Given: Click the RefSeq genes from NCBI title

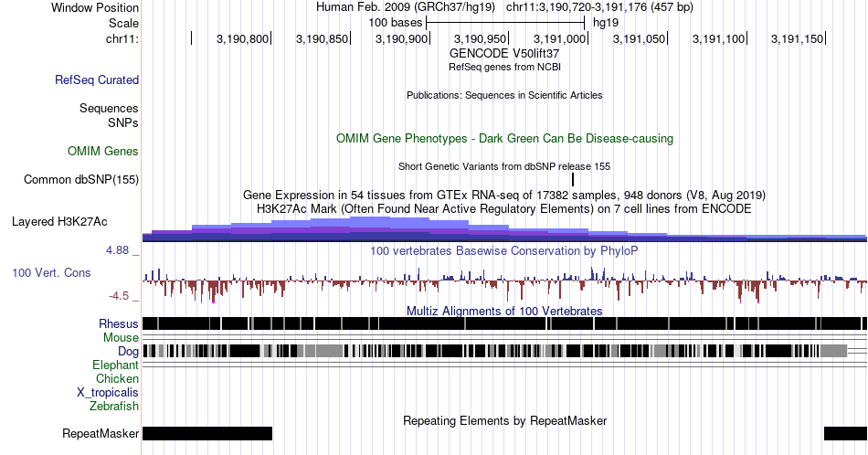Looking at the screenshot, I should pyautogui.click(x=504, y=67).
